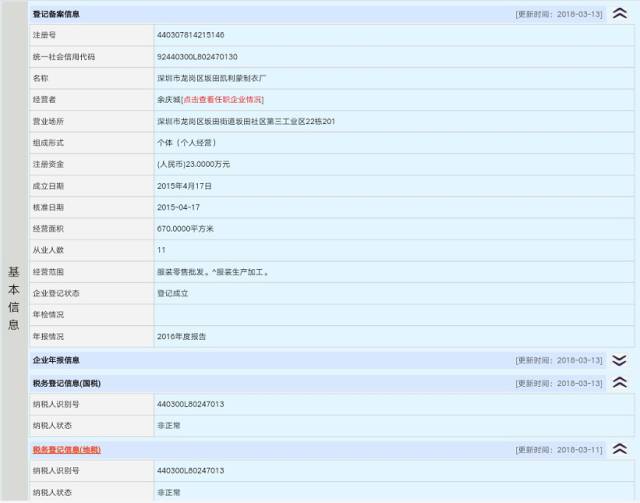Open the red 税务登记信息(地税) heading link
This screenshot has height=503, width=640.
pyautogui.click(x=67, y=450)
